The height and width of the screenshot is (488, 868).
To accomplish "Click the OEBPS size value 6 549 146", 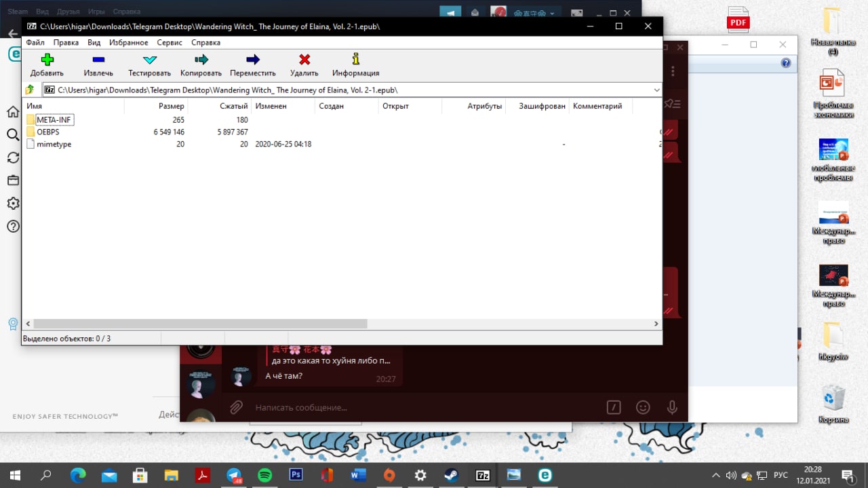I will pos(169,132).
